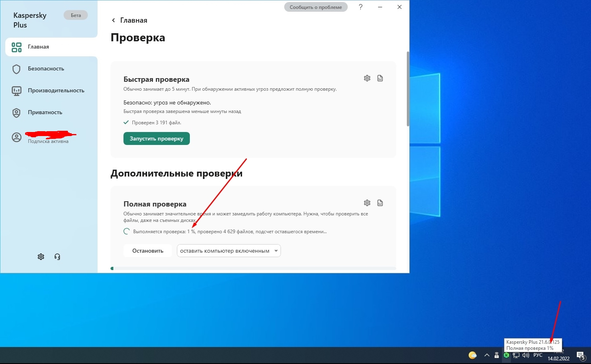Click the Полная проверка heading
The image size is (591, 364).
point(155,204)
